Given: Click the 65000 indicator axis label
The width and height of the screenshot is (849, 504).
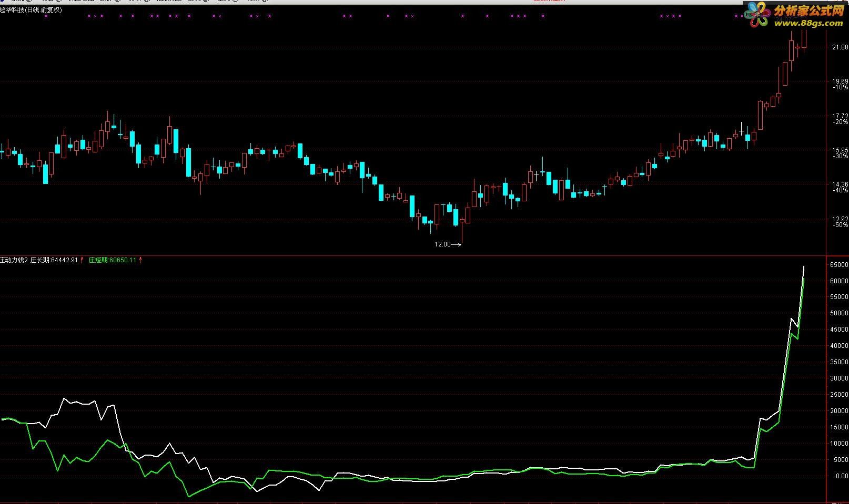Looking at the screenshot, I should pyautogui.click(x=840, y=265).
